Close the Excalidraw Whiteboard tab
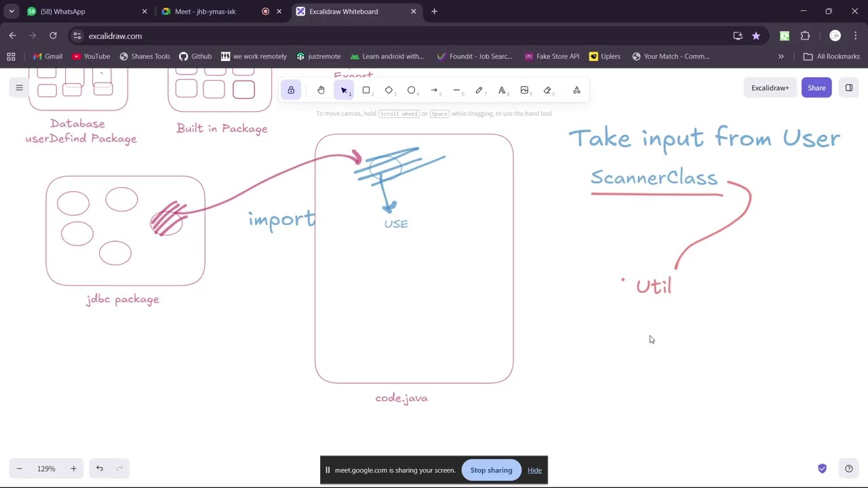This screenshot has height=488, width=868. (x=414, y=12)
